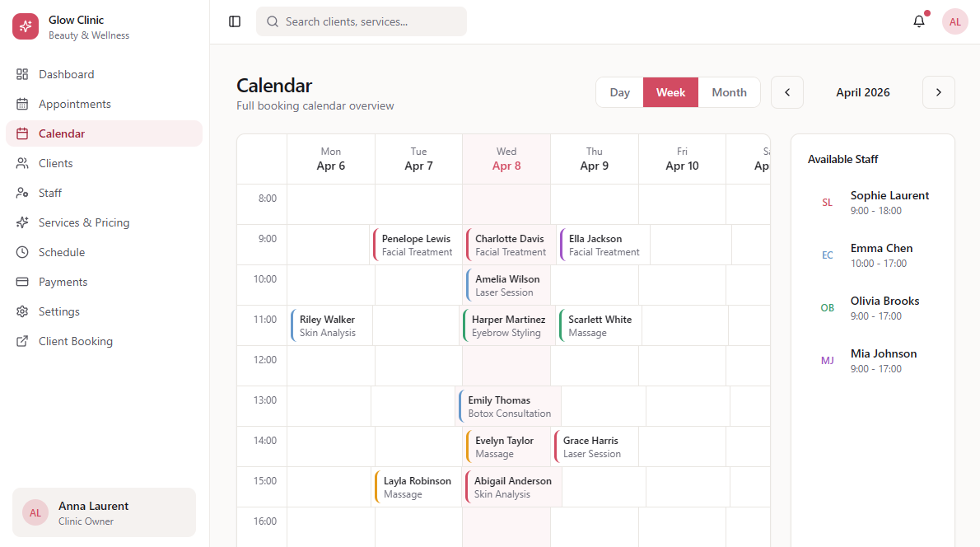Click the Clients people icon

tap(22, 163)
